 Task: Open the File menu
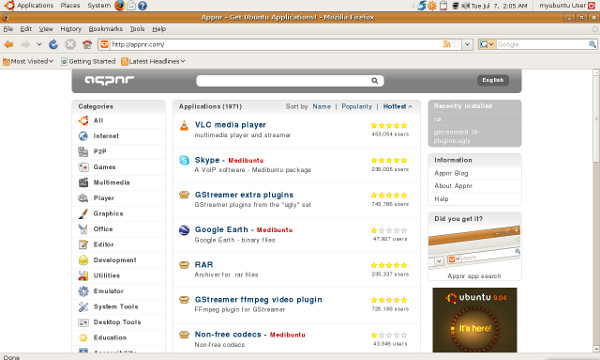coord(8,29)
